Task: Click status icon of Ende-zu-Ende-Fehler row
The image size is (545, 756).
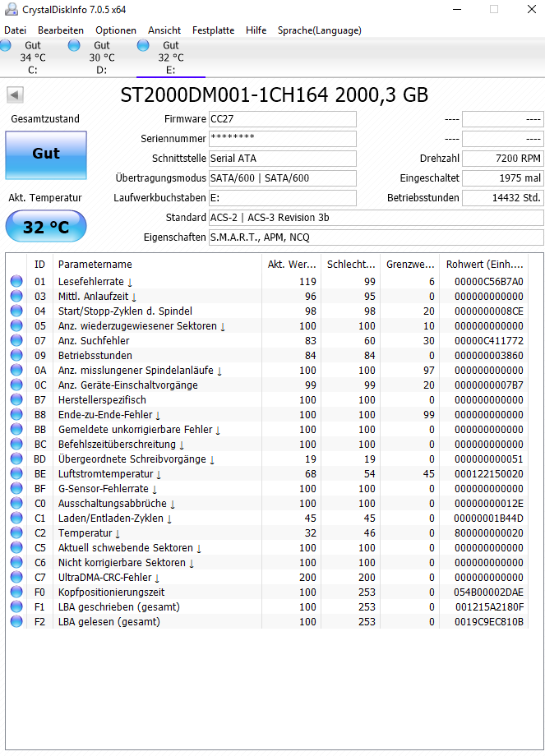Action: 16,414
